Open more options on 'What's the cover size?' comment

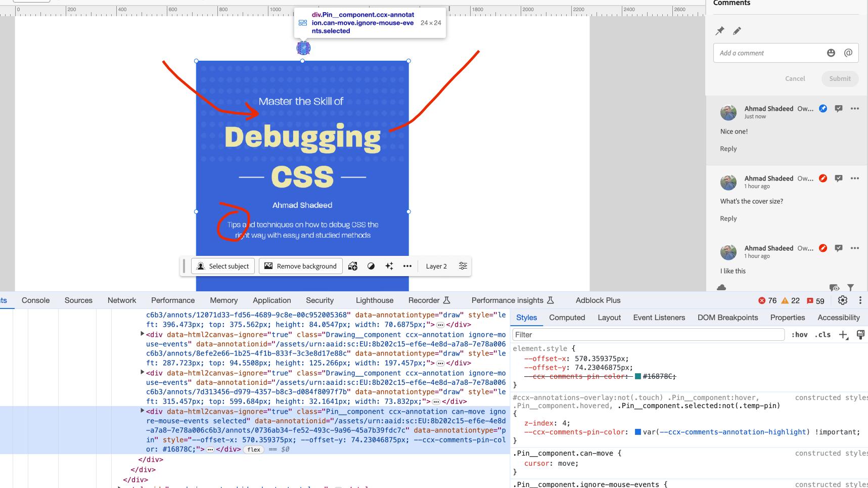(x=854, y=179)
